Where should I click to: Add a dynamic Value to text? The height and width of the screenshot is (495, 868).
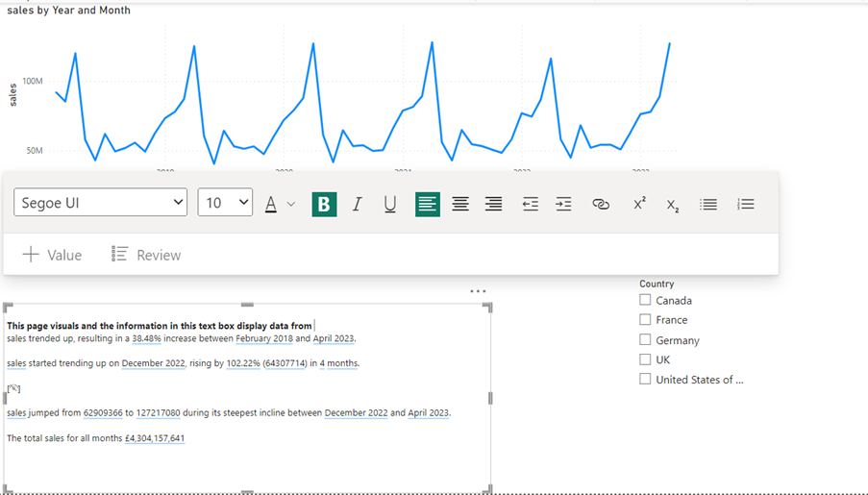pyautogui.click(x=52, y=255)
